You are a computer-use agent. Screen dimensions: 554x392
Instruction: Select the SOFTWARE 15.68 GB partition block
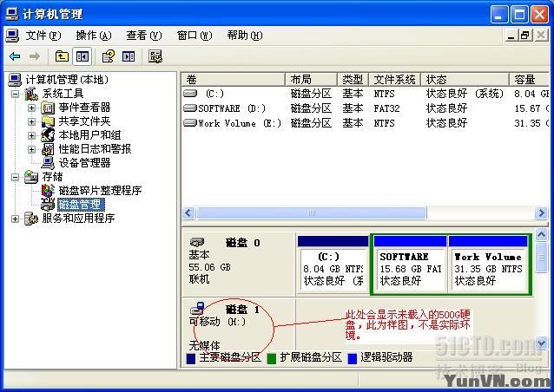[x=410, y=265]
